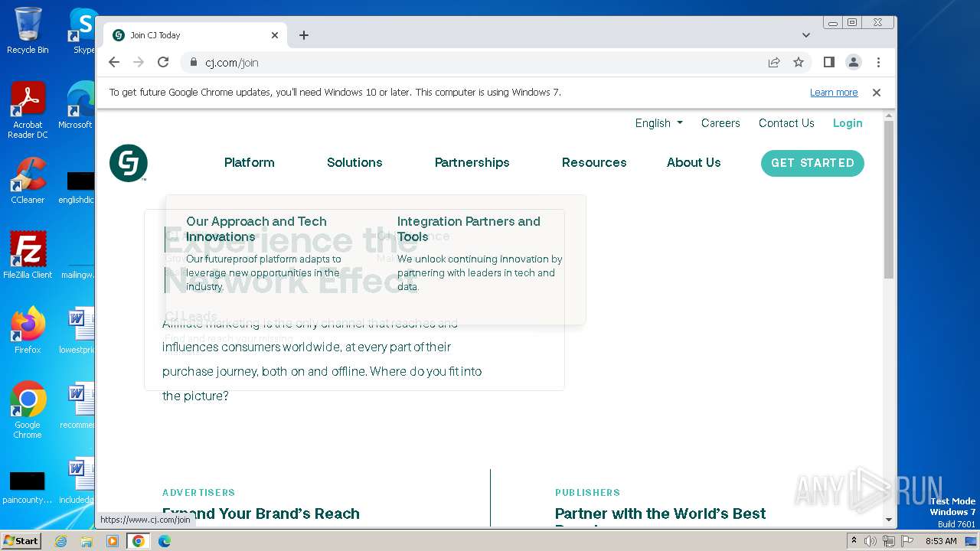Expand the English language dropdown
The image size is (980, 551).
(658, 123)
